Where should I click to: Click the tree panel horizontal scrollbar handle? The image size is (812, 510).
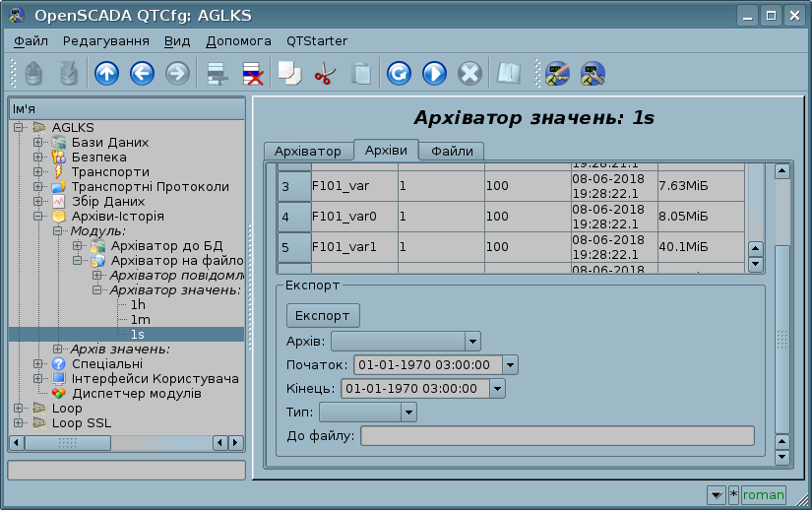click(68, 443)
